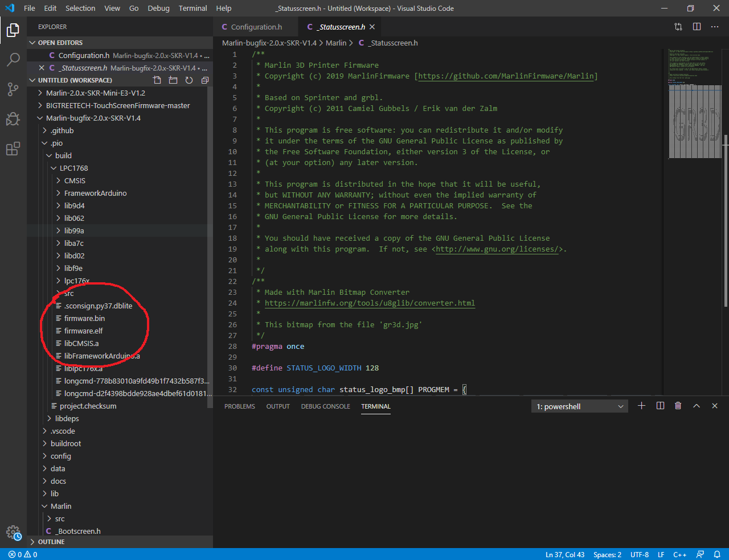Switch to the Problems panel tab
729x560 pixels.
point(239,406)
